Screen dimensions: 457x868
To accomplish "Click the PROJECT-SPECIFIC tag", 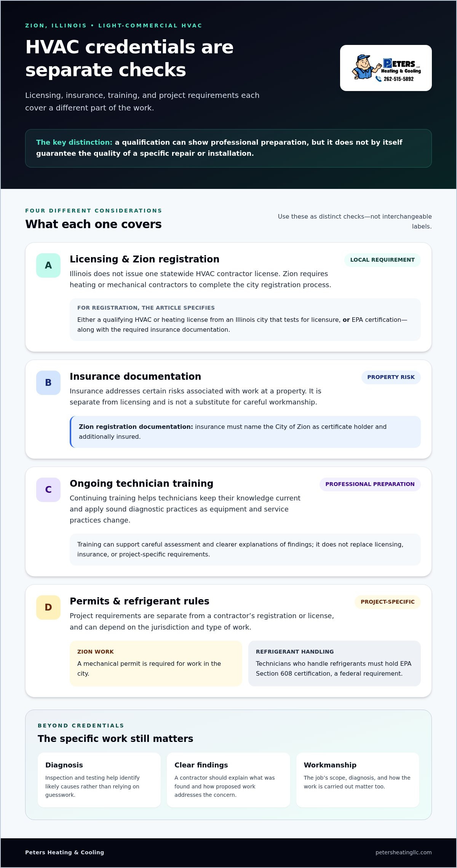I will point(388,602).
